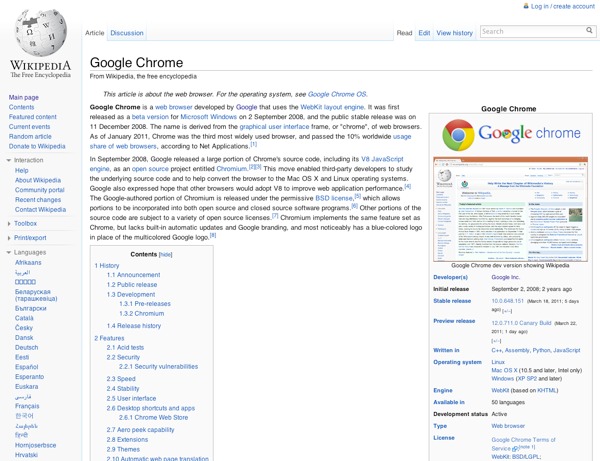This screenshot has height=461, width=600.
Task: Select Afrikaans language link
Action: click(28, 263)
